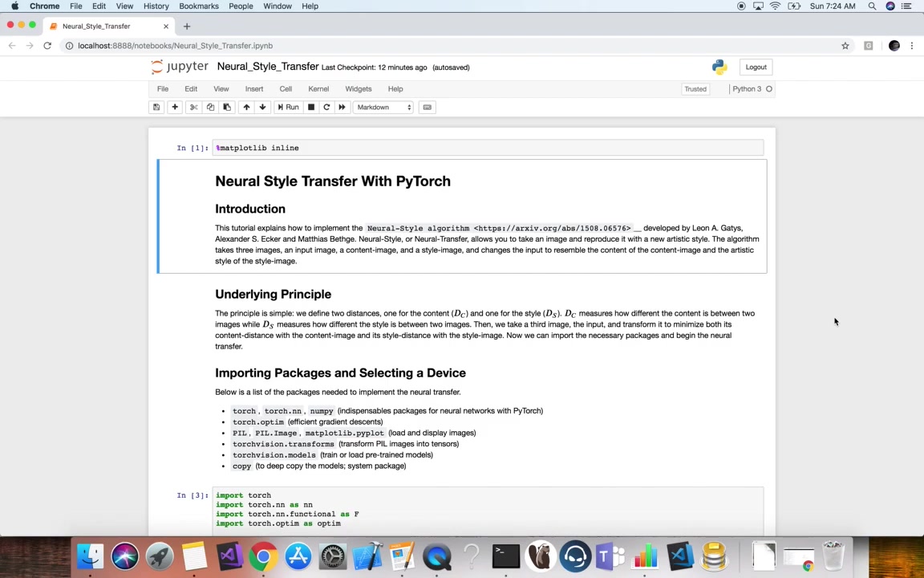Open the Kernel menu
This screenshot has width=924, height=578.
click(318, 89)
